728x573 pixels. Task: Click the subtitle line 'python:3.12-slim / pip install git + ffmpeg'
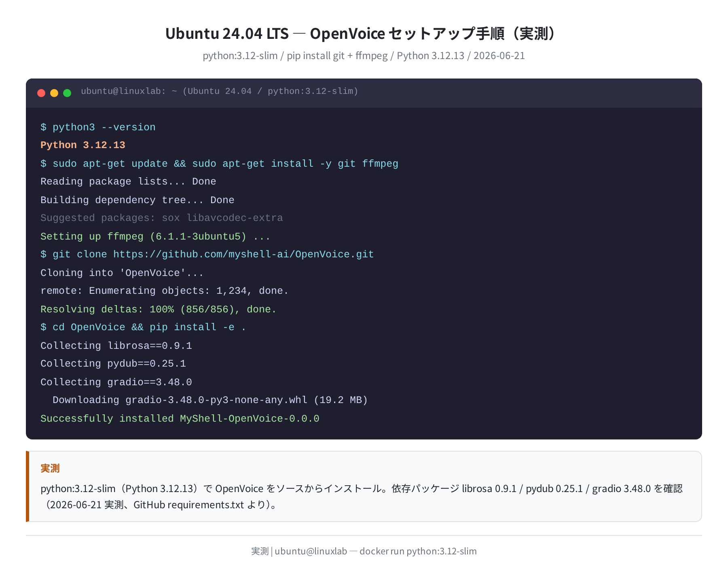[x=295, y=56]
